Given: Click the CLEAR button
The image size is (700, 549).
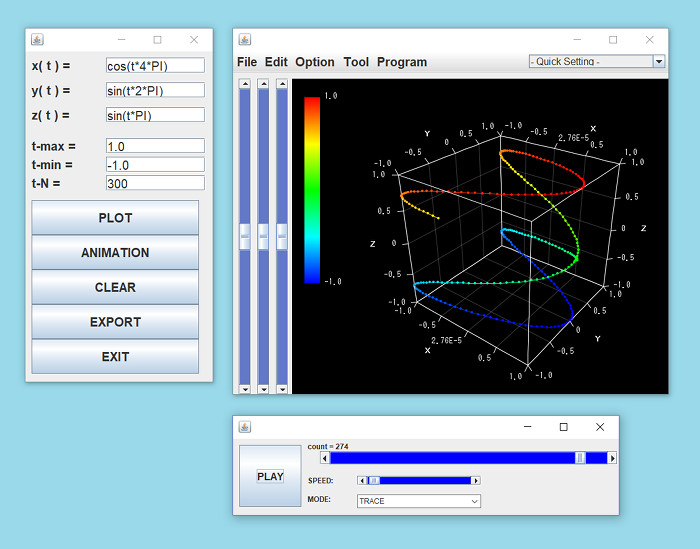Looking at the screenshot, I should pyautogui.click(x=115, y=287).
